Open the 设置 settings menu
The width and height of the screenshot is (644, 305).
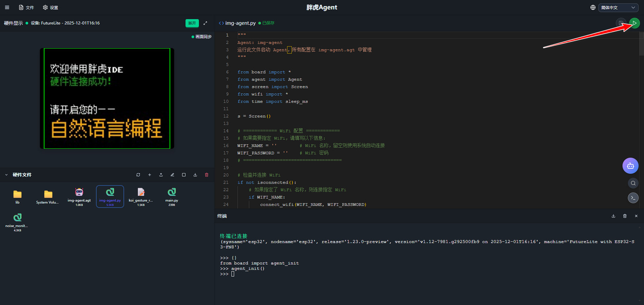51,8
